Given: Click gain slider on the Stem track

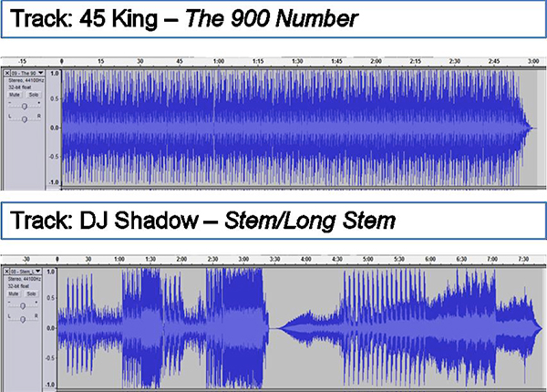Looking at the screenshot, I should coord(25,305).
